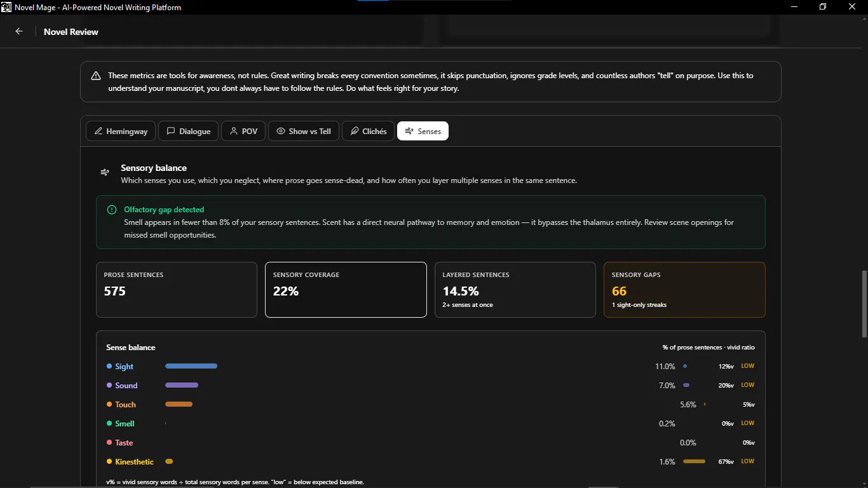Click the Kinesthetic sense label
This screenshot has height=488, width=868.
click(x=134, y=462)
